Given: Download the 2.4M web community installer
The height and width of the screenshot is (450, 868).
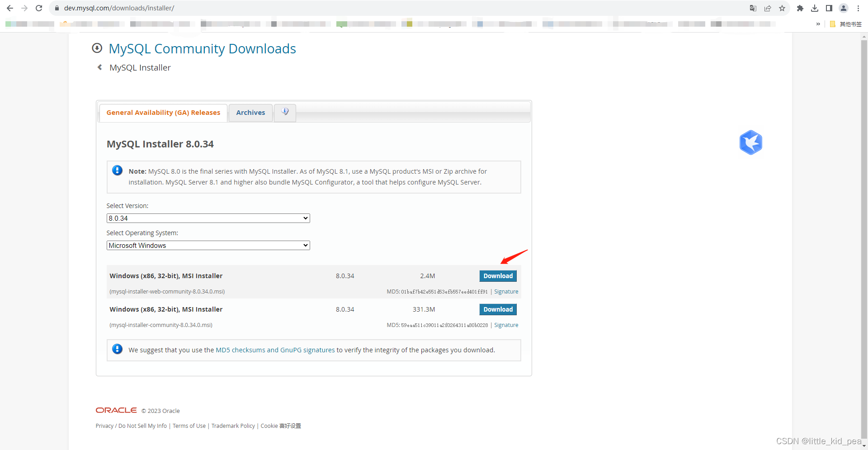Looking at the screenshot, I should point(498,276).
